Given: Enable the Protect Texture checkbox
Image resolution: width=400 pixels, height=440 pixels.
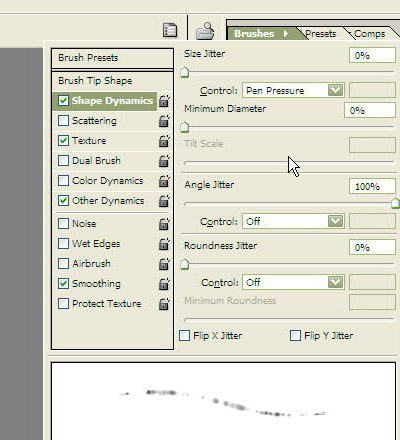Looking at the screenshot, I should tap(63, 303).
